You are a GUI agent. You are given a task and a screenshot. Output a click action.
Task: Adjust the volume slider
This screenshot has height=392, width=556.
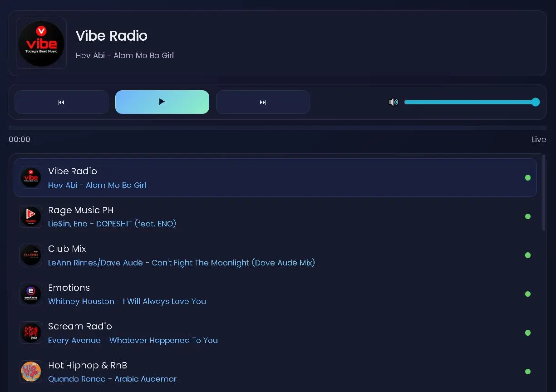pyautogui.click(x=472, y=102)
